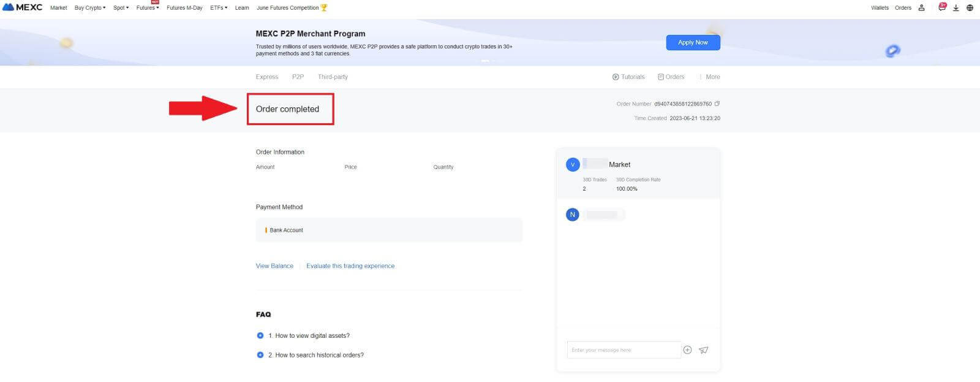This screenshot has width=980, height=382.
Task: Send the chat message
Action: (703, 350)
